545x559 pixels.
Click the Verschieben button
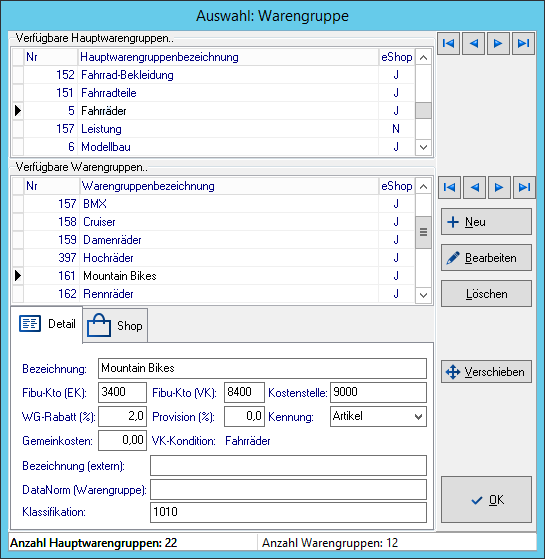tap(486, 372)
